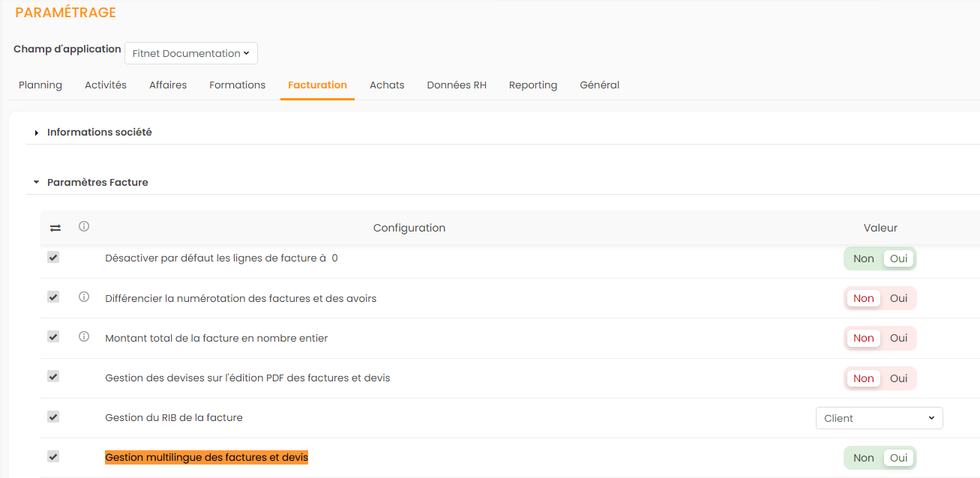Go to the Achats tab

(387, 85)
